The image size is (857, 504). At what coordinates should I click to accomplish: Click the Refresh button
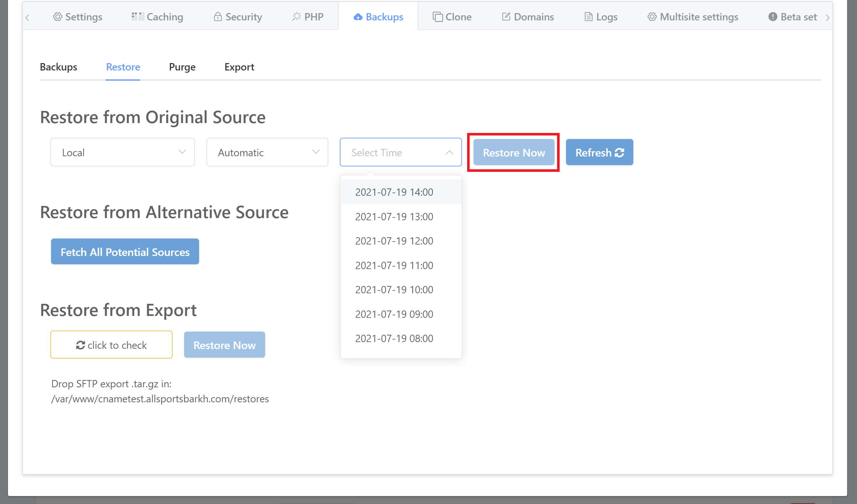pos(599,152)
